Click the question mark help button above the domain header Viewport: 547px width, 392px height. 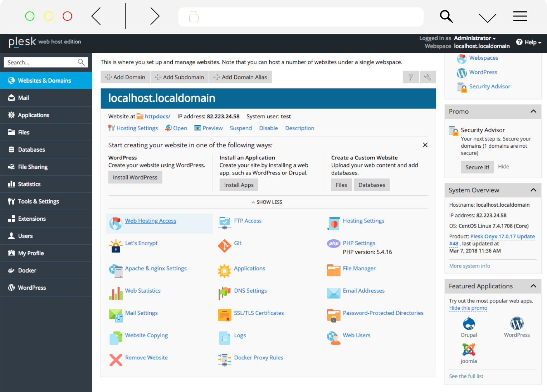[411, 77]
